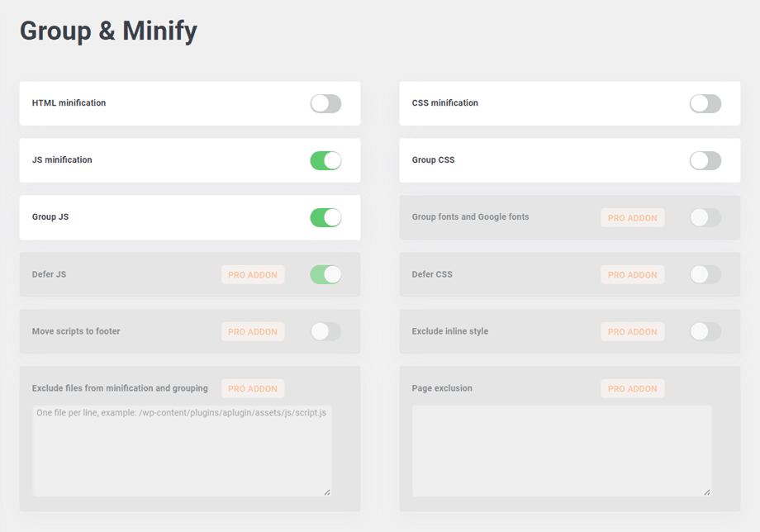Click the Exclude files from minification textarea
The image size is (760, 532).
point(182,450)
